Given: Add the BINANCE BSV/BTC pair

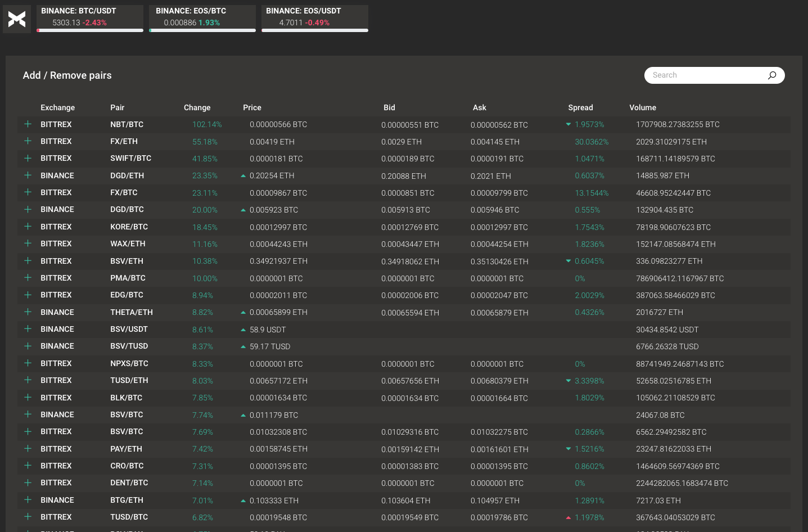Looking at the screenshot, I should click(x=28, y=414).
